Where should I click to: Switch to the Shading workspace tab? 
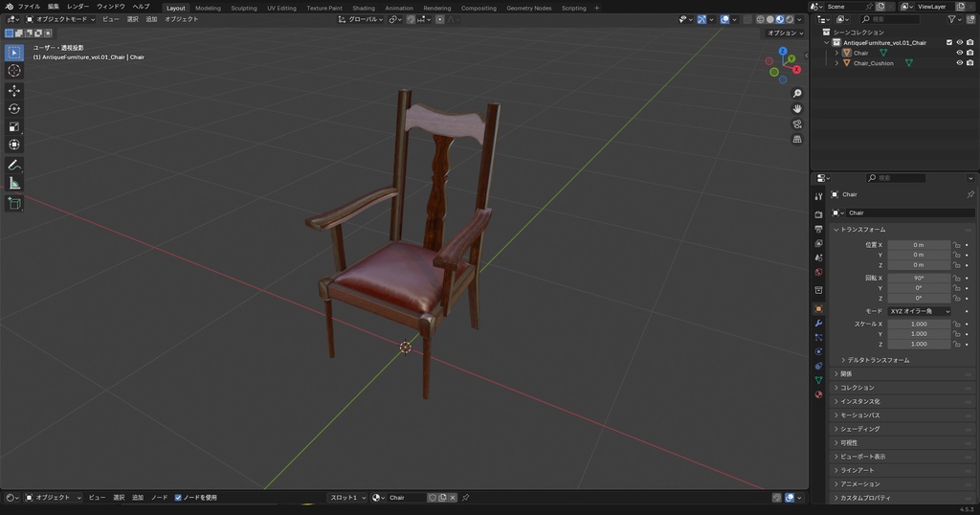[363, 8]
